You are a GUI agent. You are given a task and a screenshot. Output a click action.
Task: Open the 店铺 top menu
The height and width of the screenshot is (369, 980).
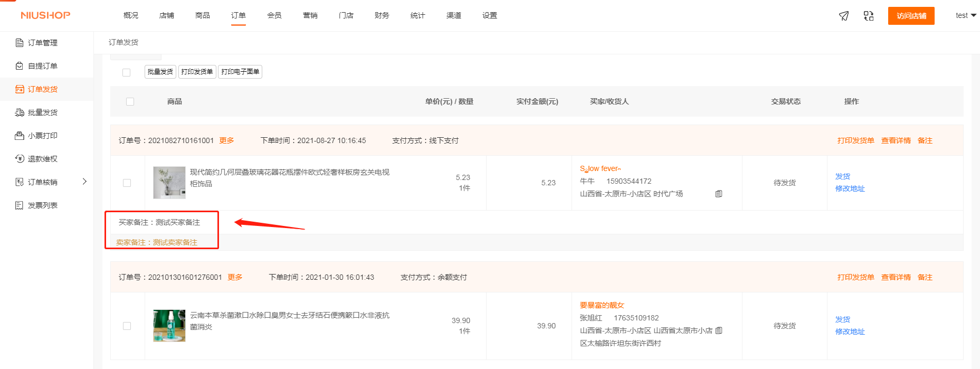tap(167, 15)
